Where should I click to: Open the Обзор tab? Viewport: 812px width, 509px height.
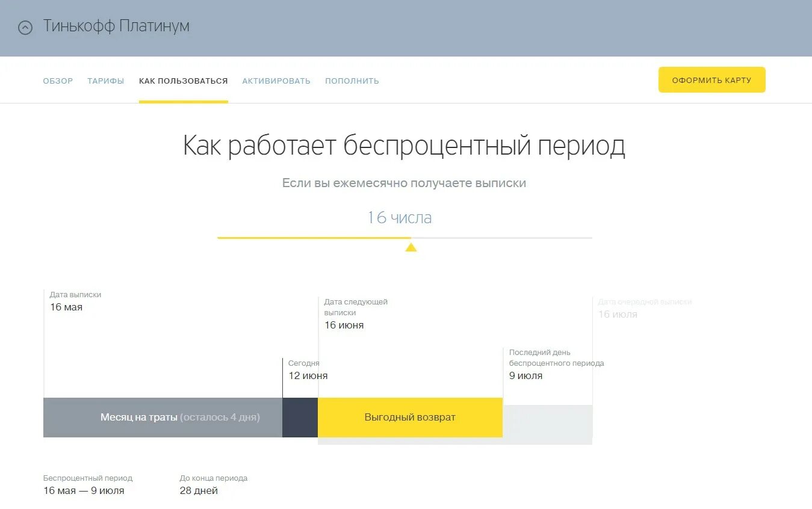(x=58, y=81)
